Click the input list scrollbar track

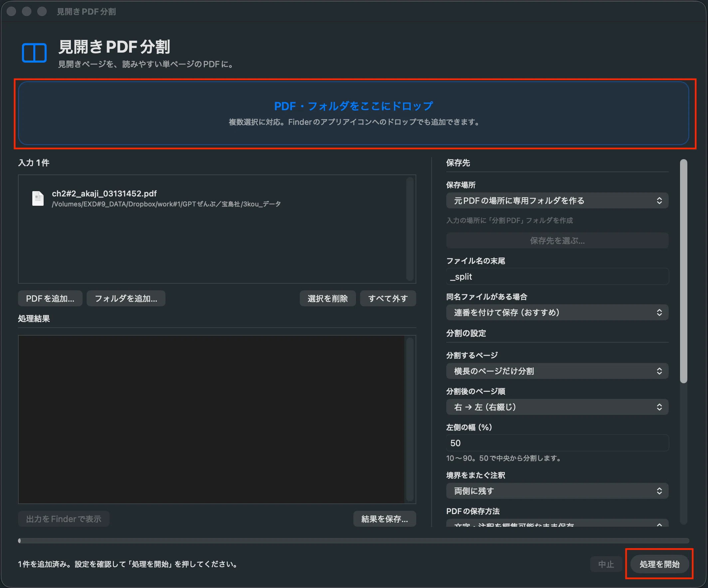(x=410, y=229)
